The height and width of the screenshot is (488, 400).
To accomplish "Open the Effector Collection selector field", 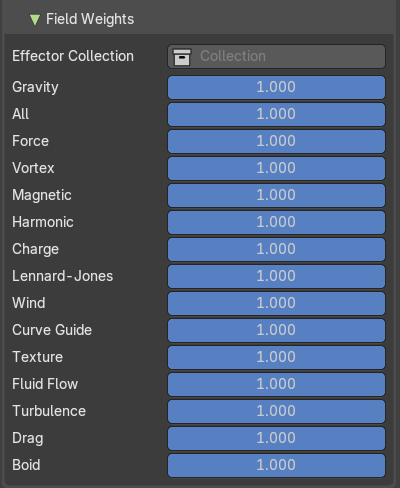I will point(276,57).
